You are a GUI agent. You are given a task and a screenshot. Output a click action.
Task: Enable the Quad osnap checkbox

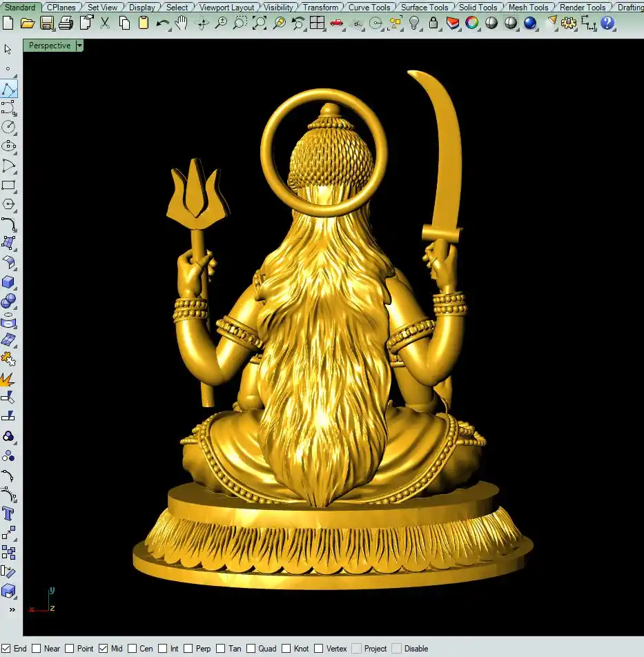tap(251, 649)
